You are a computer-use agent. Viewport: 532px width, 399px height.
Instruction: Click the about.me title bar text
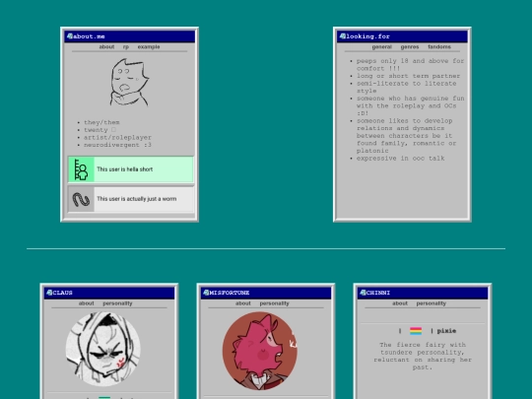pos(89,36)
